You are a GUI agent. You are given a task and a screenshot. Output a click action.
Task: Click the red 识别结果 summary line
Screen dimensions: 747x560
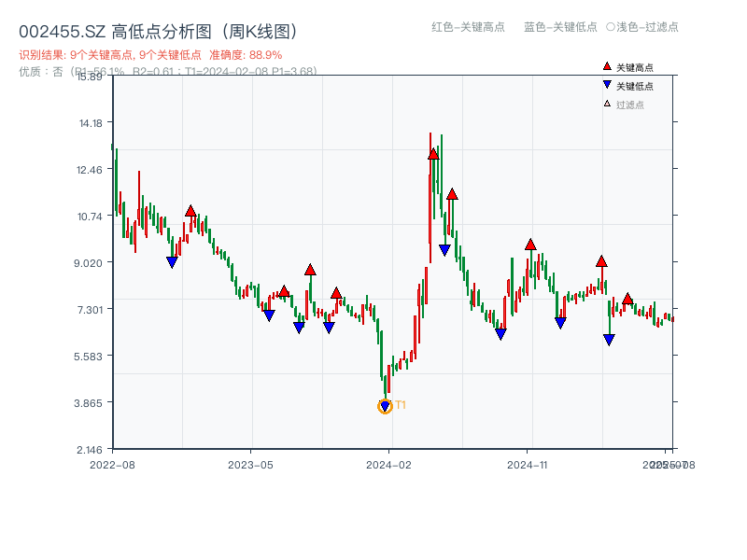pos(150,55)
